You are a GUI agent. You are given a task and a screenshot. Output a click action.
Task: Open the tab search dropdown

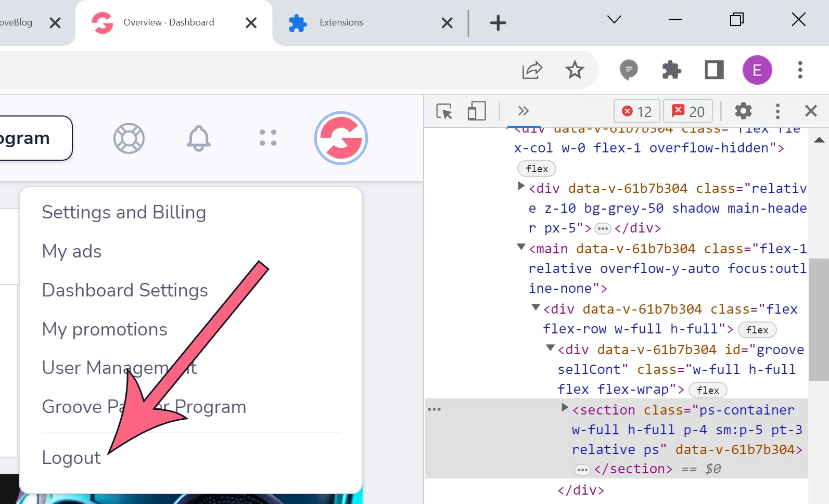[614, 20]
